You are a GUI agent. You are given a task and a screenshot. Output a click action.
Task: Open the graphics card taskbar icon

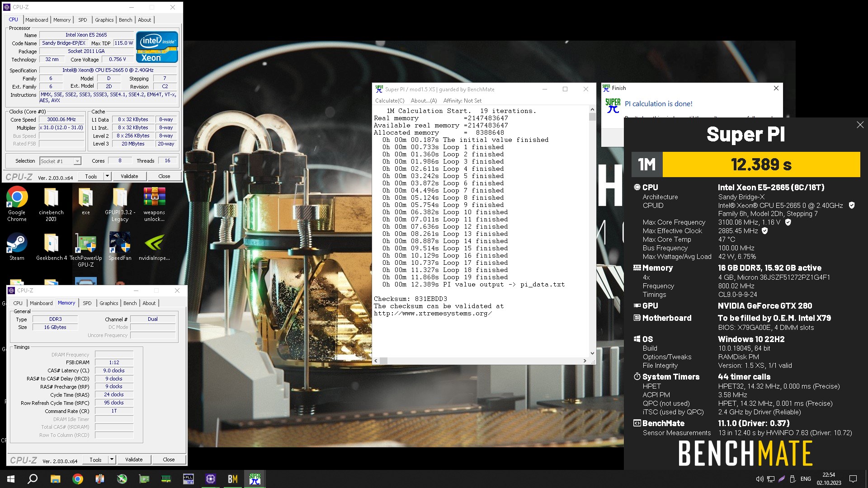[x=144, y=479]
